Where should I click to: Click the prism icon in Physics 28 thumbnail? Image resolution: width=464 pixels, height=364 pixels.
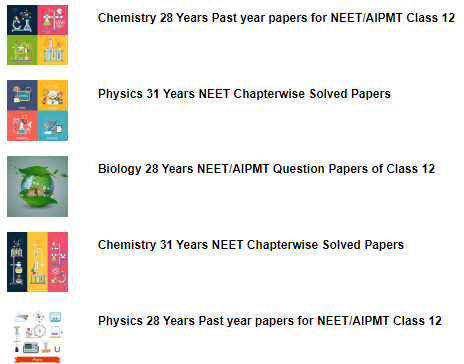click(21, 317)
